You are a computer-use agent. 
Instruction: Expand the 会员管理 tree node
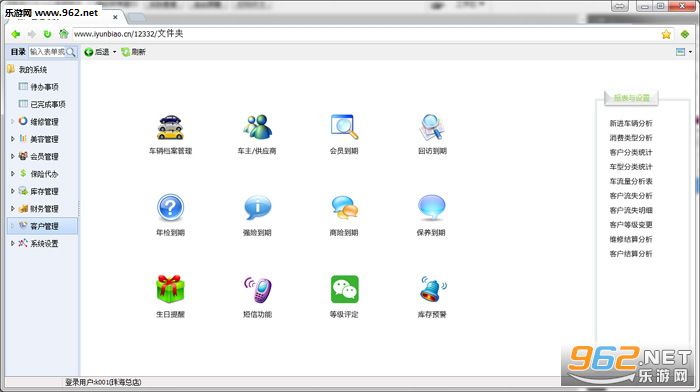pos(12,156)
